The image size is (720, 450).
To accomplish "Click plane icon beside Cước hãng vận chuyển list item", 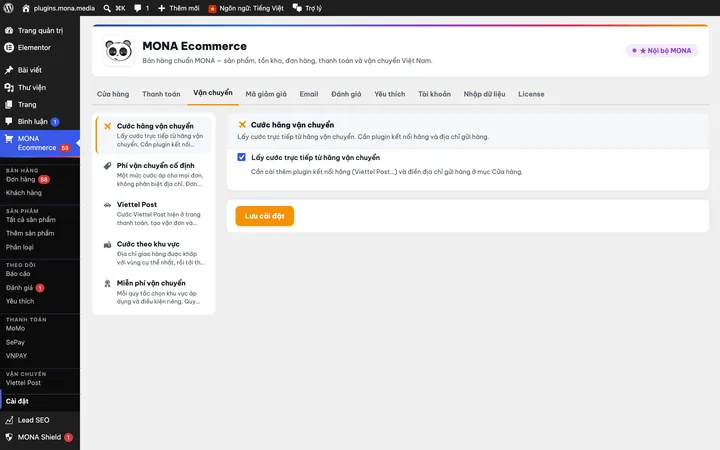I will point(107,126).
